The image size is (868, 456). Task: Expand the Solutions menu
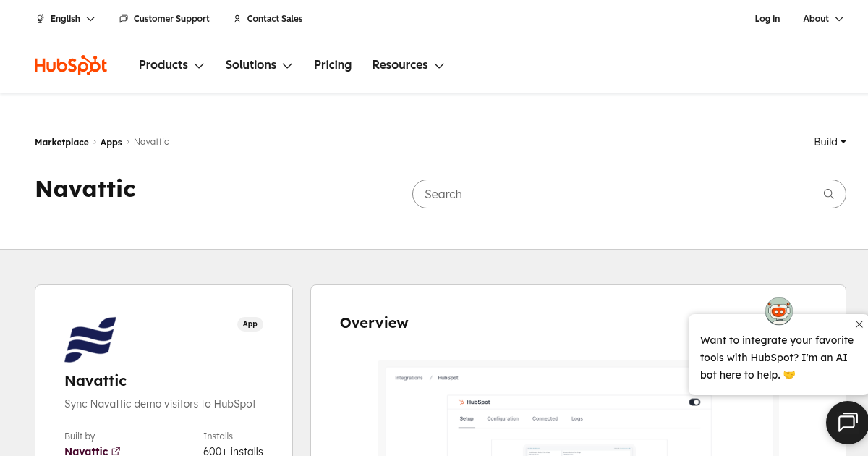259,65
